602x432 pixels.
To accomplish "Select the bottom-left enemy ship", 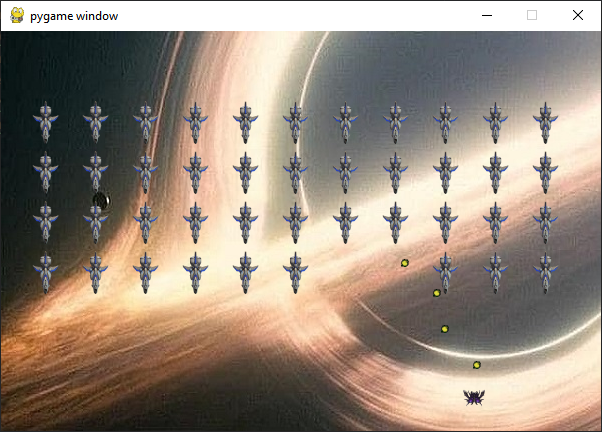I will coord(46,272).
